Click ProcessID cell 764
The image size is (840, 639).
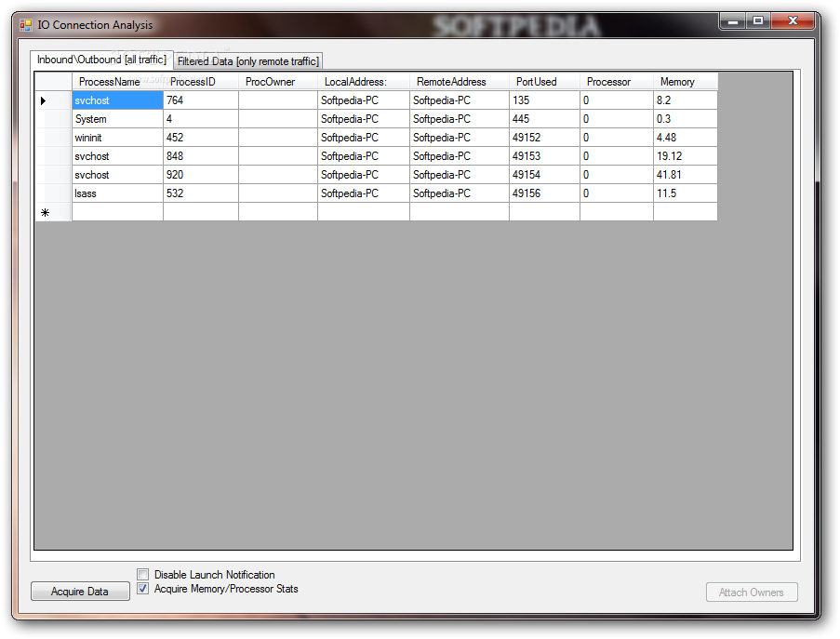click(x=201, y=100)
